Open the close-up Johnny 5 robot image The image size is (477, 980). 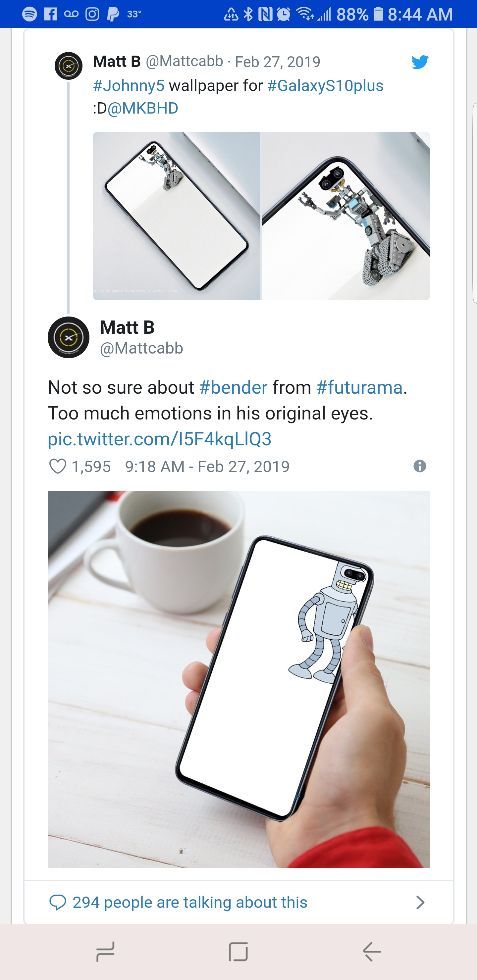[346, 216]
